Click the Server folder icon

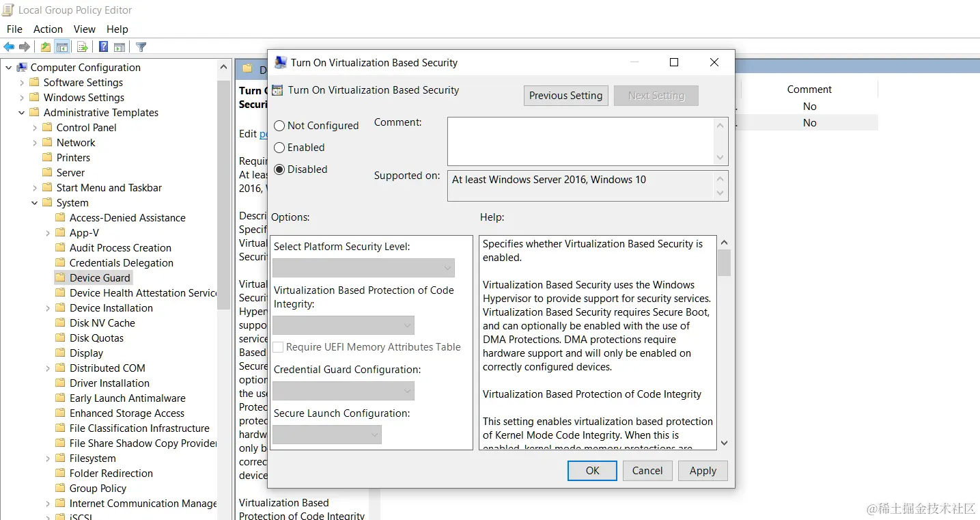(x=47, y=173)
